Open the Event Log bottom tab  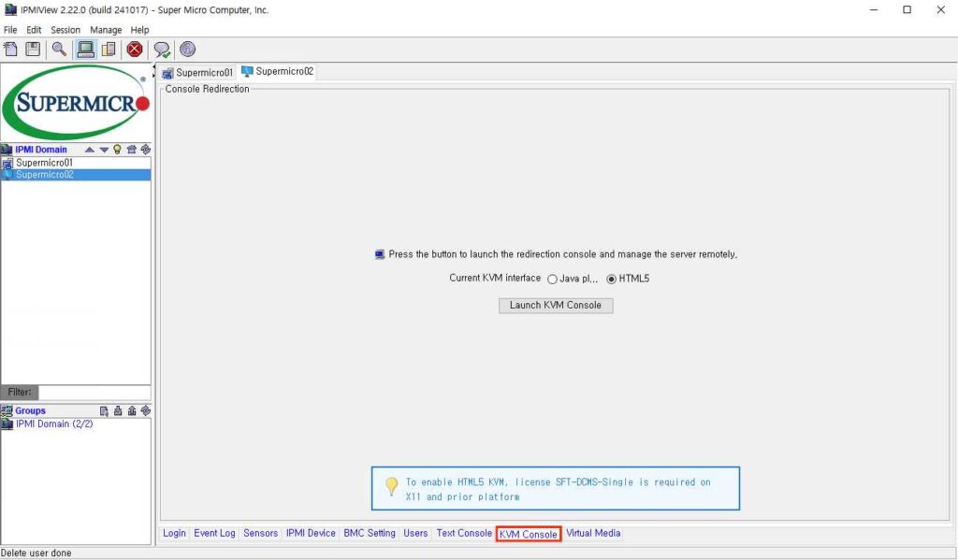click(x=214, y=533)
